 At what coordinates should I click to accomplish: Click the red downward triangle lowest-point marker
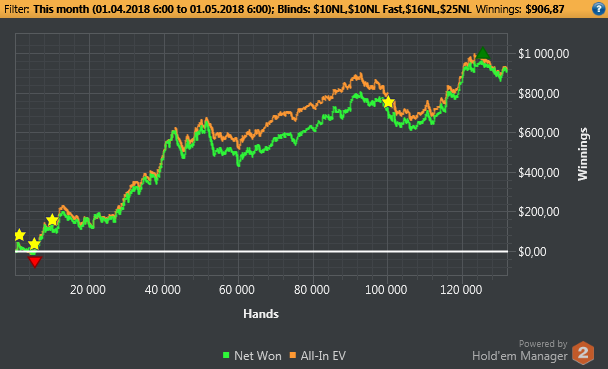tap(35, 262)
